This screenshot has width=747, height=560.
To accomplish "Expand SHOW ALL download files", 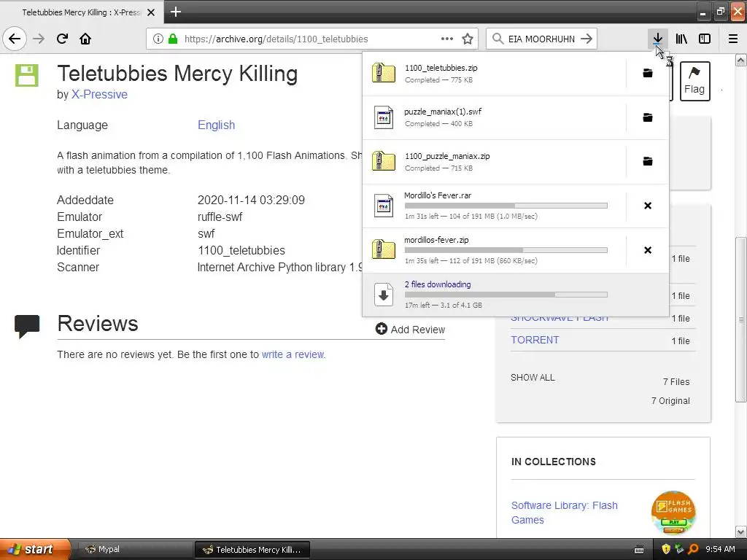I will click(533, 378).
